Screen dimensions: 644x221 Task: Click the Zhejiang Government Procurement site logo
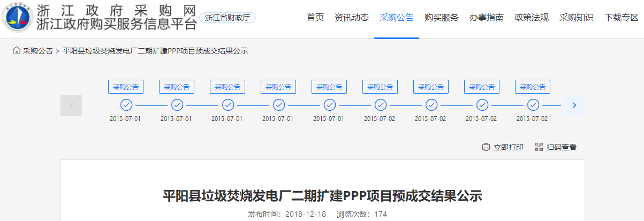[17, 17]
